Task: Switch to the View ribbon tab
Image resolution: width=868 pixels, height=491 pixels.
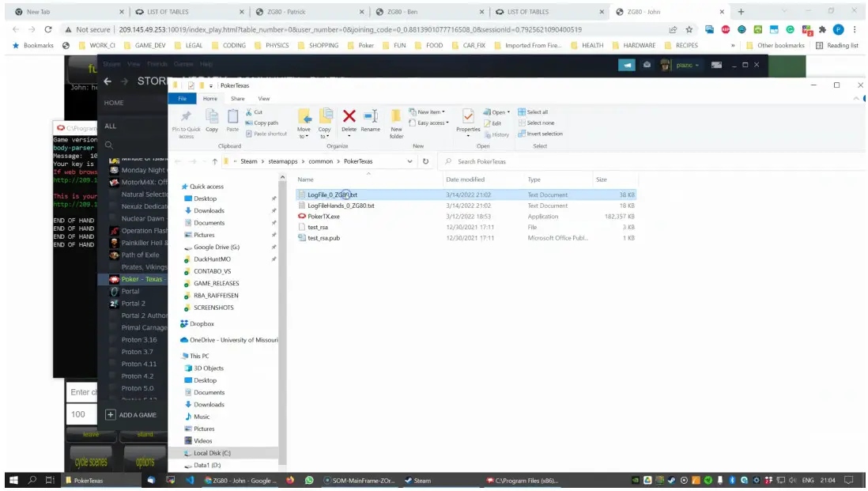Action: (263, 99)
